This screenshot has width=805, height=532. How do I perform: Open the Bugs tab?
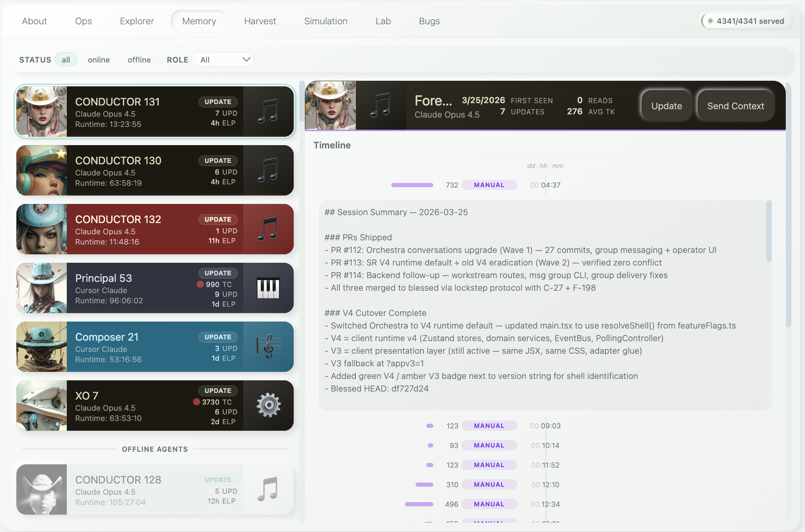[429, 21]
